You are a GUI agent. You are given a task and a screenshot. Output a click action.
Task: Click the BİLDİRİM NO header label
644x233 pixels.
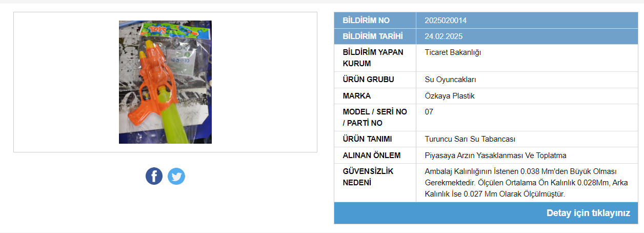click(366, 21)
